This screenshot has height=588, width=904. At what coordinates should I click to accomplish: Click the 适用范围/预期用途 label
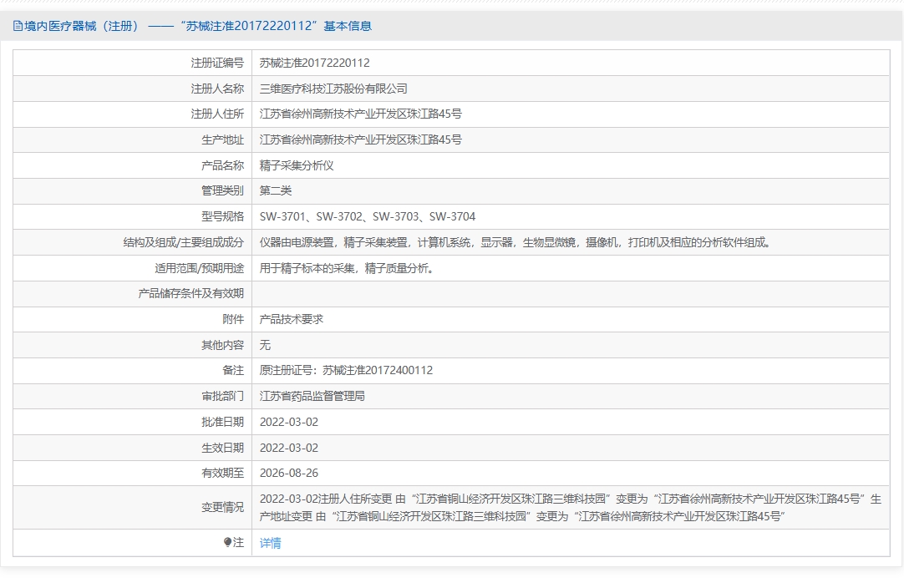(199, 268)
